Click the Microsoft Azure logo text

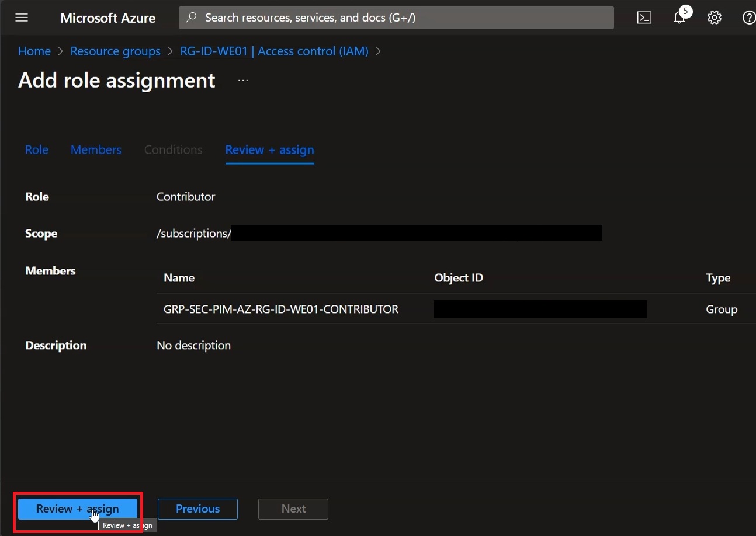108,18
